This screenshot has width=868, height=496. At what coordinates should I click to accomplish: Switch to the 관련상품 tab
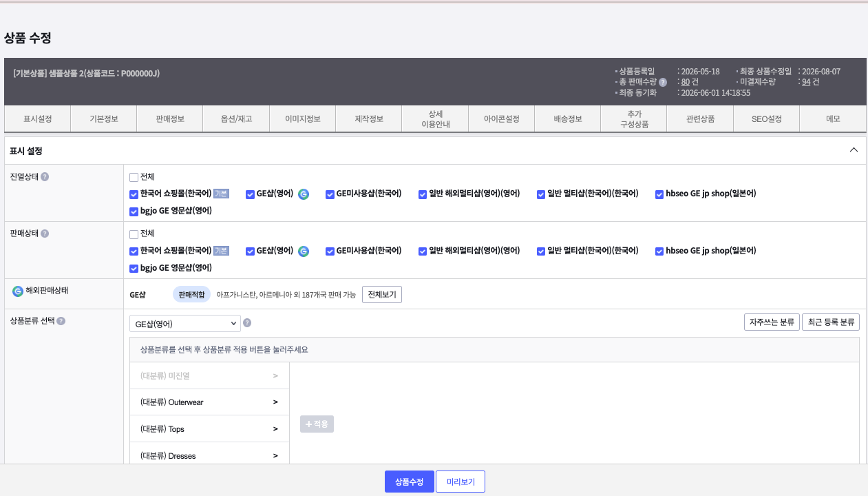click(x=700, y=118)
